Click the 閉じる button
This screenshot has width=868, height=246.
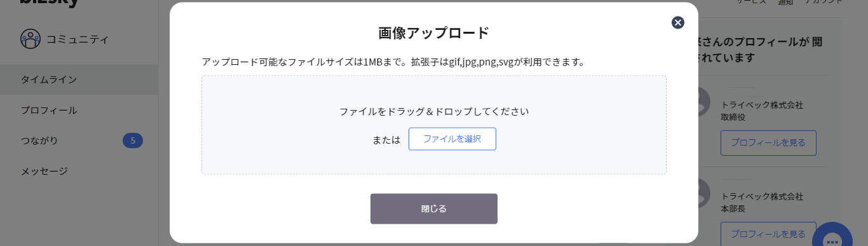pyautogui.click(x=434, y=208)
